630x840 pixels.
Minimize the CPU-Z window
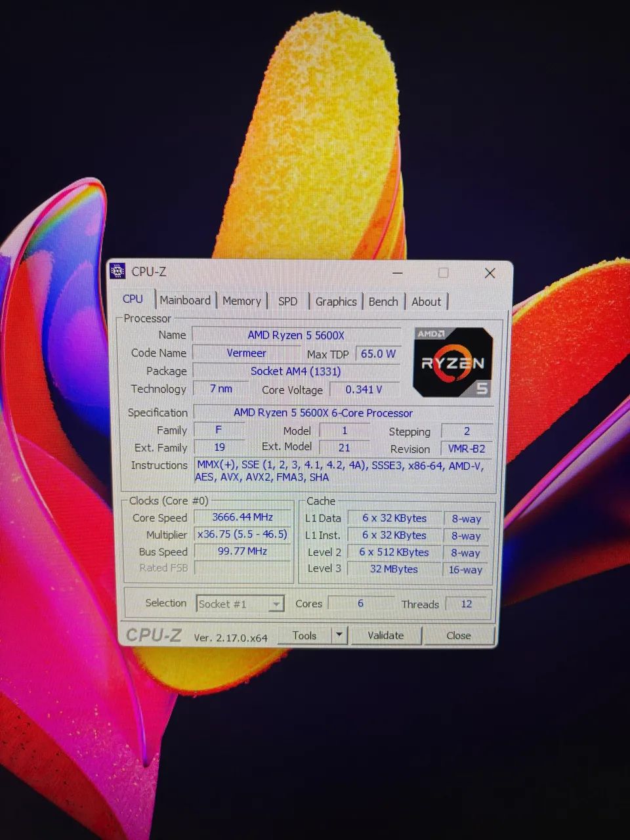point(398,272)
